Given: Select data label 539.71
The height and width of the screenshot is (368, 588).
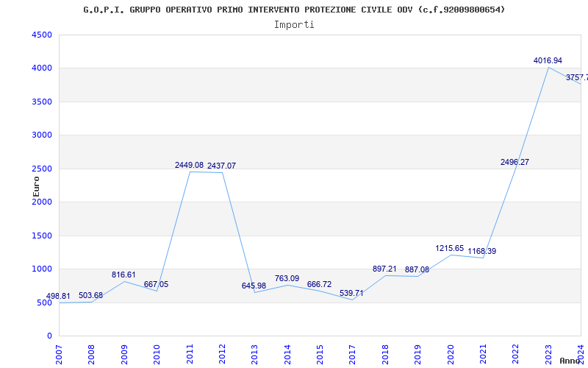Looking at the screenshot, I should (351, 293).
